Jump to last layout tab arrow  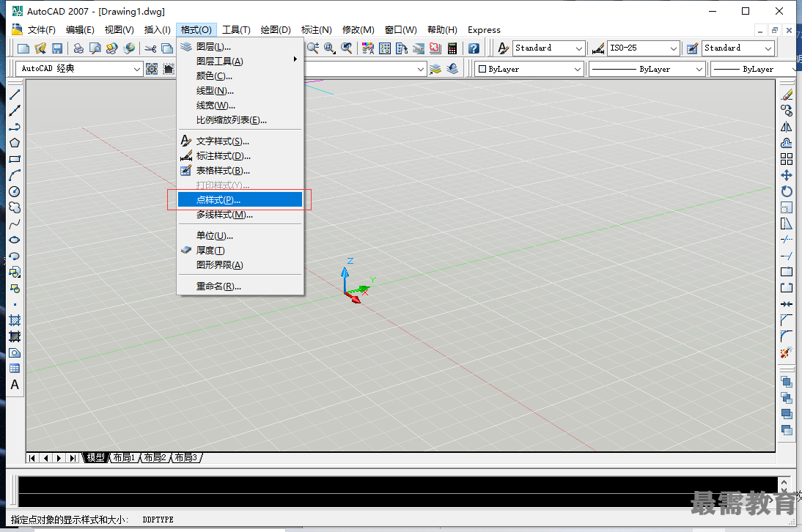tap(73, 458)
